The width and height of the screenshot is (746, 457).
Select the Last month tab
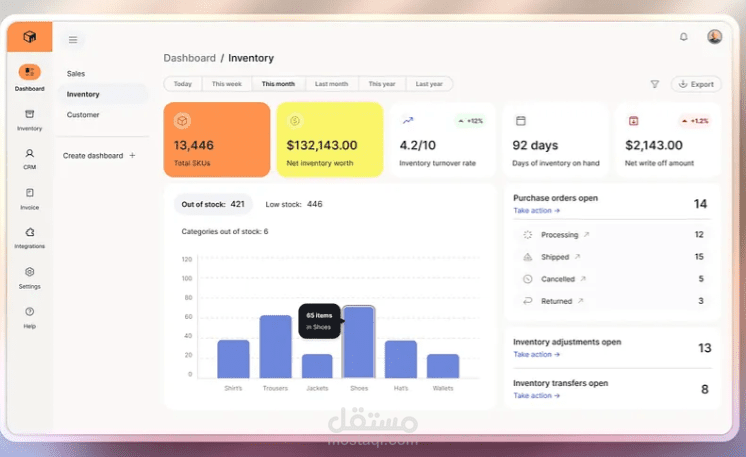[x=332, y=84]
